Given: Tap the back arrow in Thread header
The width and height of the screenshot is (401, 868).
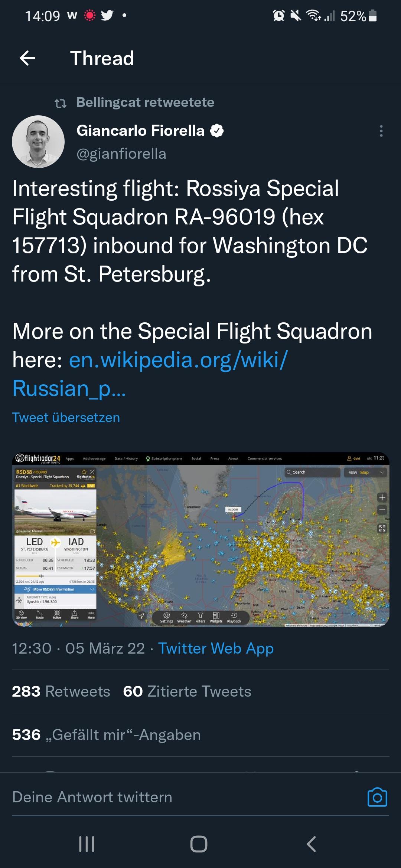Looking at the screenshot, I should [x=27, y=58].
